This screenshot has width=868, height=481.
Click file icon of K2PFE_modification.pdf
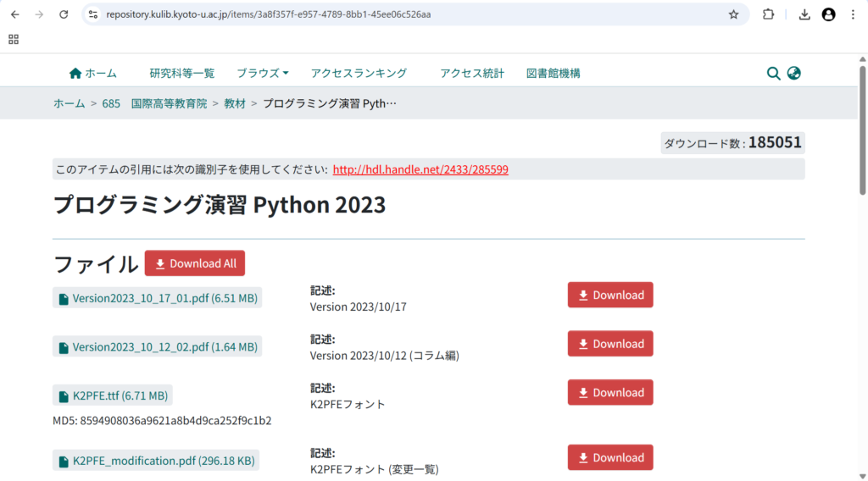click(64, 462)
